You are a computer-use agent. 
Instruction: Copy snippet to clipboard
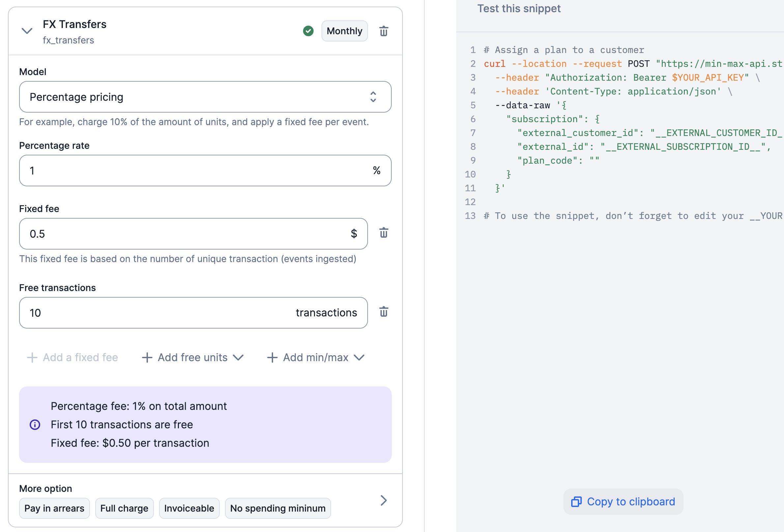coord(623,502)
